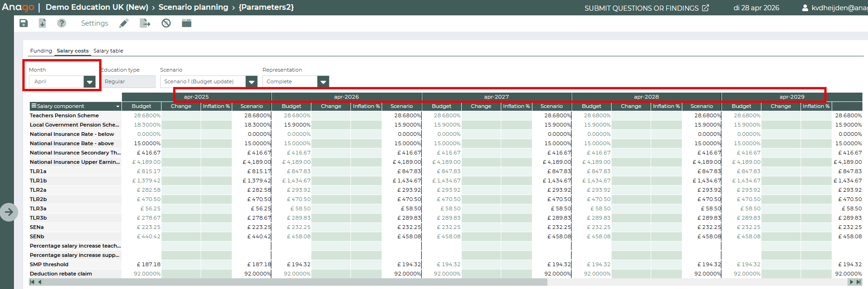Open help via question mark icon

61,23
